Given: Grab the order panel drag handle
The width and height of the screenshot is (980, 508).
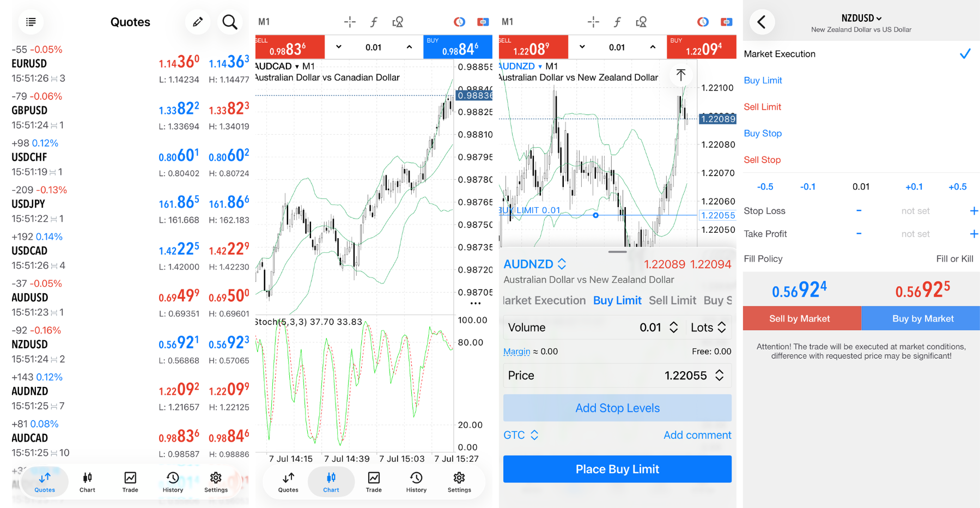Looking at the screenshot, I should click(617, 252).
